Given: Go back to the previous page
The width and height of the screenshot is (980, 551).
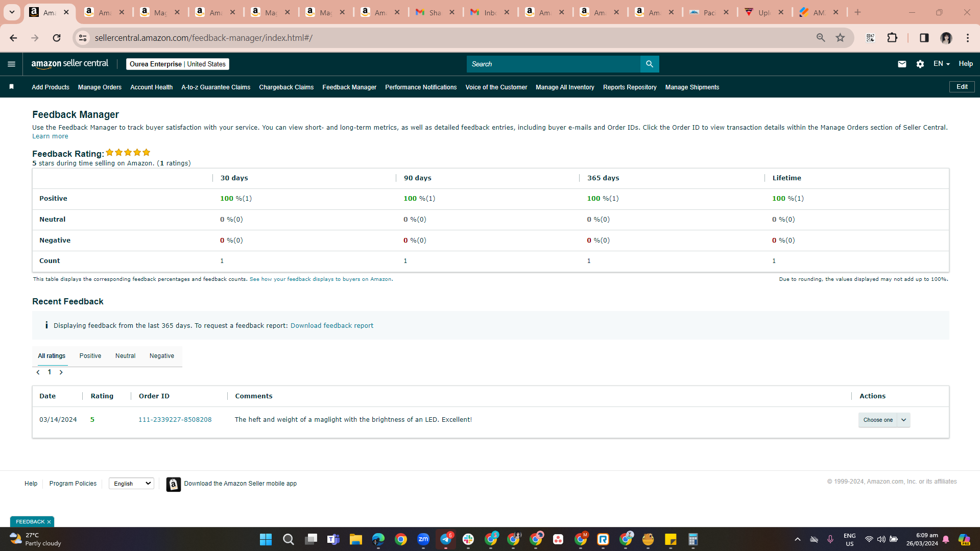Looking at the screenshot, I should [x=13, y=38].
